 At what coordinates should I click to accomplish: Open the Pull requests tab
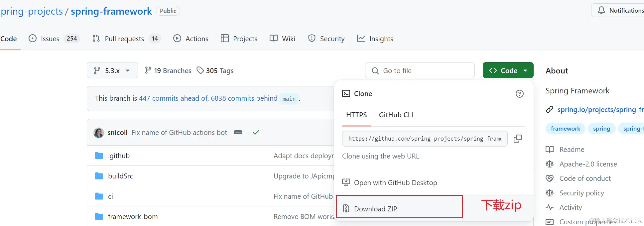click(124, 39)
